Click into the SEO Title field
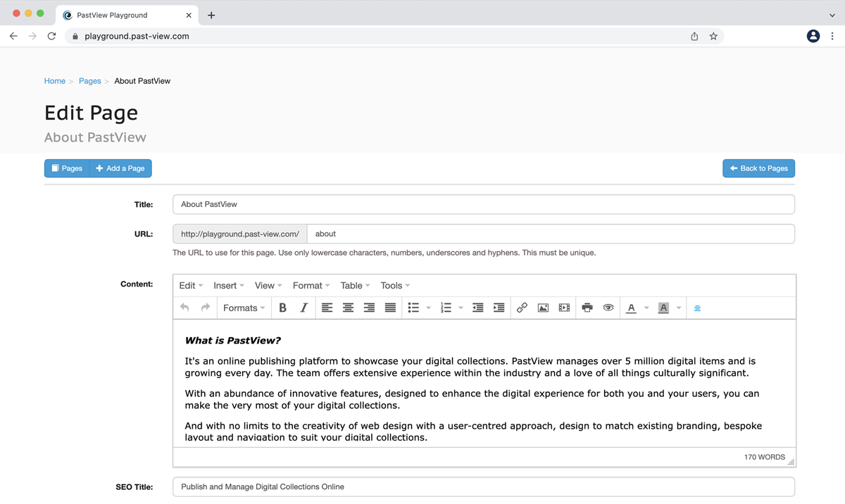Viewport: 845px width, 504px height. (483, 486)
